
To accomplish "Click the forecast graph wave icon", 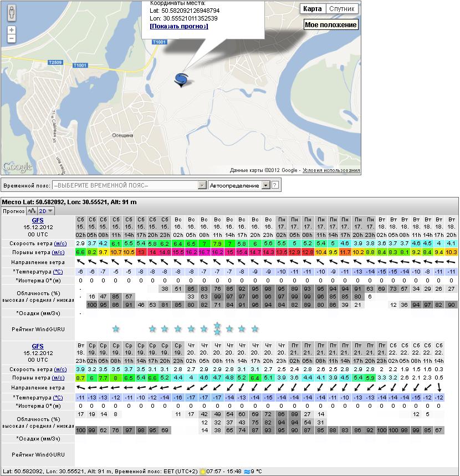I will tap(32, 211).
